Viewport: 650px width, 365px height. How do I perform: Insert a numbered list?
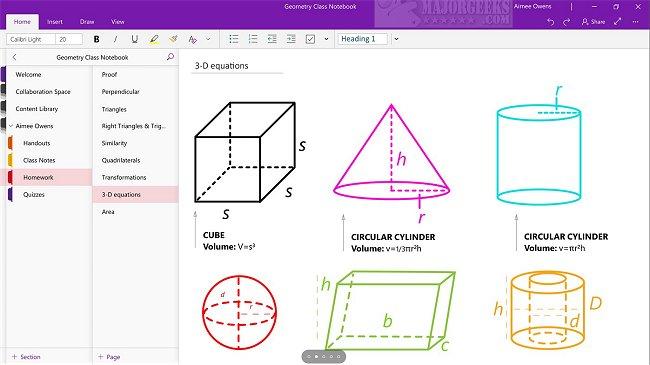[x=253, y=39]
